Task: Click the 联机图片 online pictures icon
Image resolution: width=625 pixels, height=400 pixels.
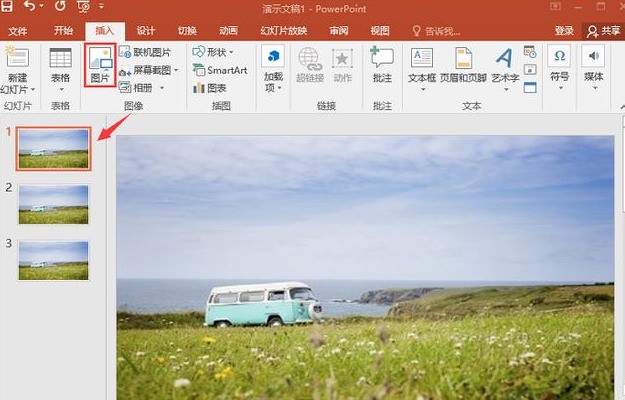Action: 145,52
